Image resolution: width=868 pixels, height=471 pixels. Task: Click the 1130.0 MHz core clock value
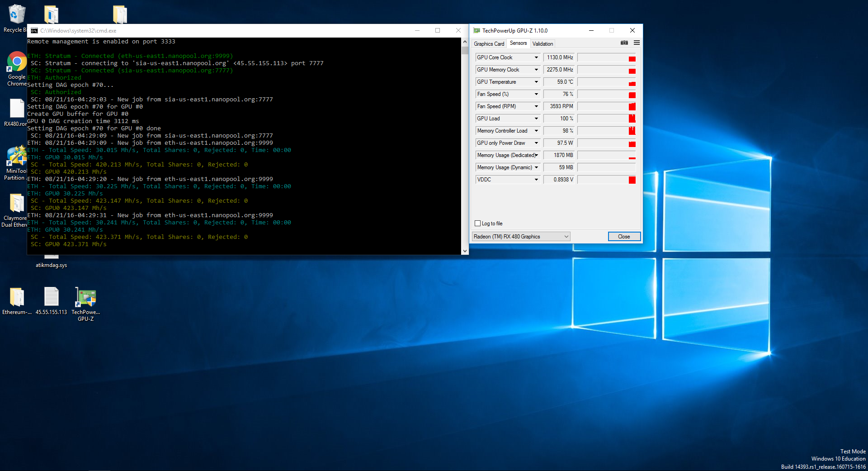[559, 57]
